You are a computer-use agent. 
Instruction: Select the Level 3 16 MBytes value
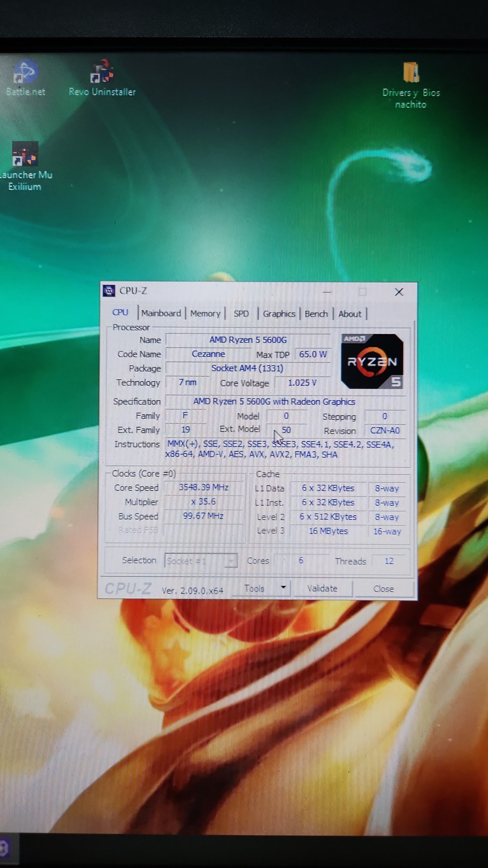pos(328,531)
